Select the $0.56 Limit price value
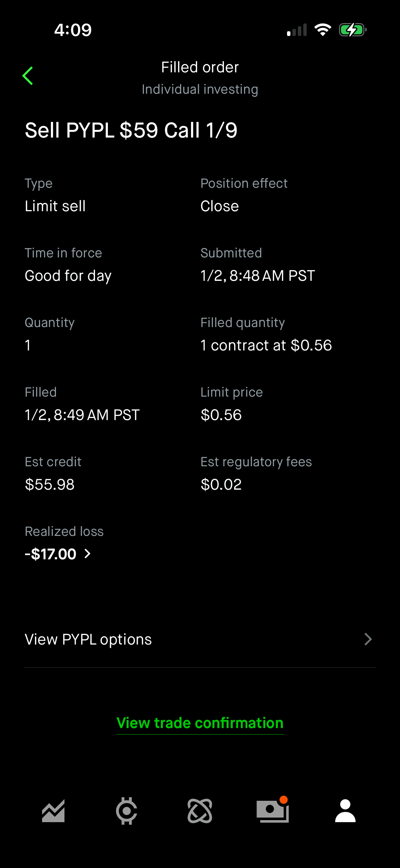The height and width of the screenshot is (868, 400). pos(221,415)
